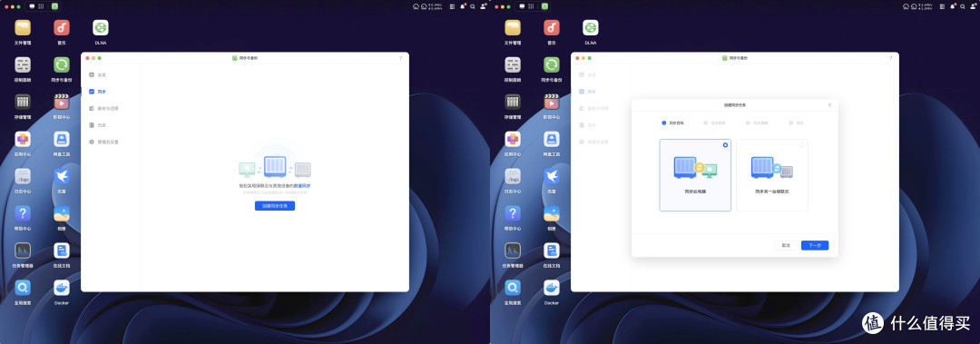Open 迅雷 app on left screenshot desktop
Screen dimensions: 980x344
tap(62, 176)
